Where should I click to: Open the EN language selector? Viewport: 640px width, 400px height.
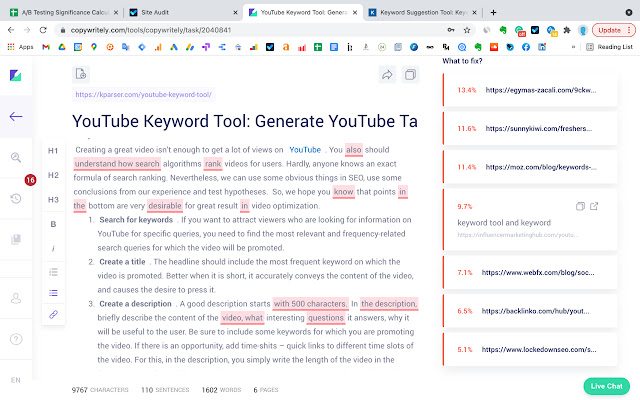click(16, 381)
